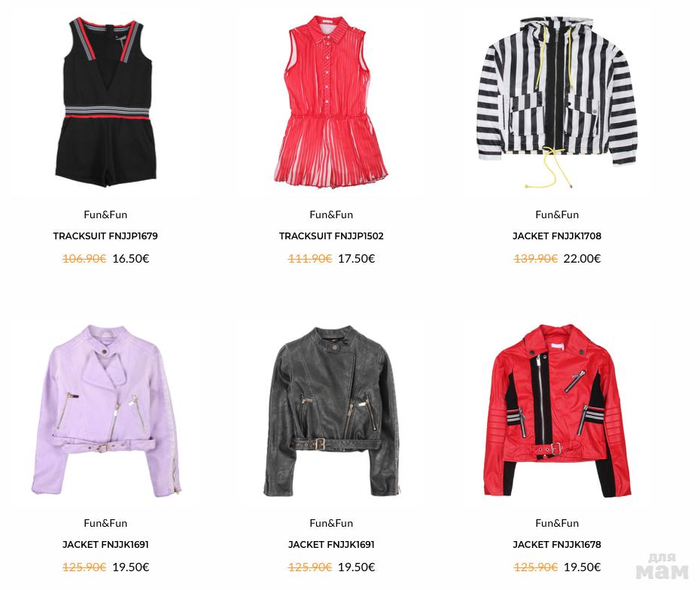This screenshot has height=590, width=700.
Task: Click the TRACKSUIT FNJJP1679 title
Action: click(x=105, y=236)
